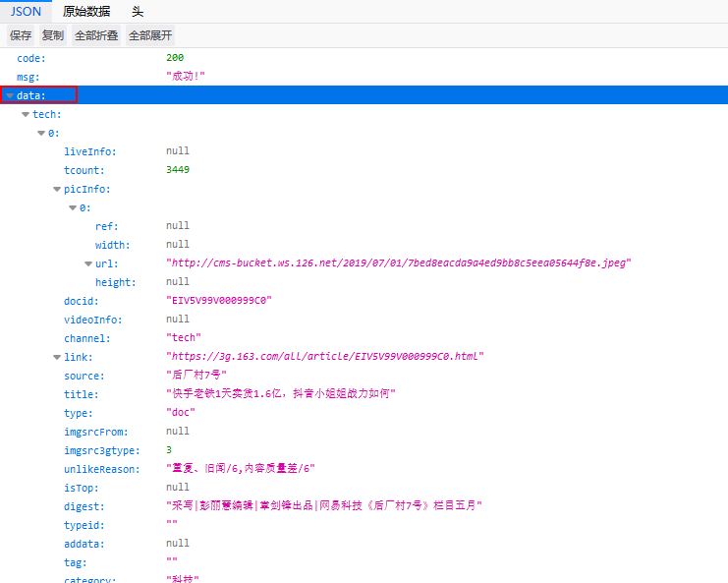Select the width key
This screenshot has height=583, width=728.
(113, 245)
